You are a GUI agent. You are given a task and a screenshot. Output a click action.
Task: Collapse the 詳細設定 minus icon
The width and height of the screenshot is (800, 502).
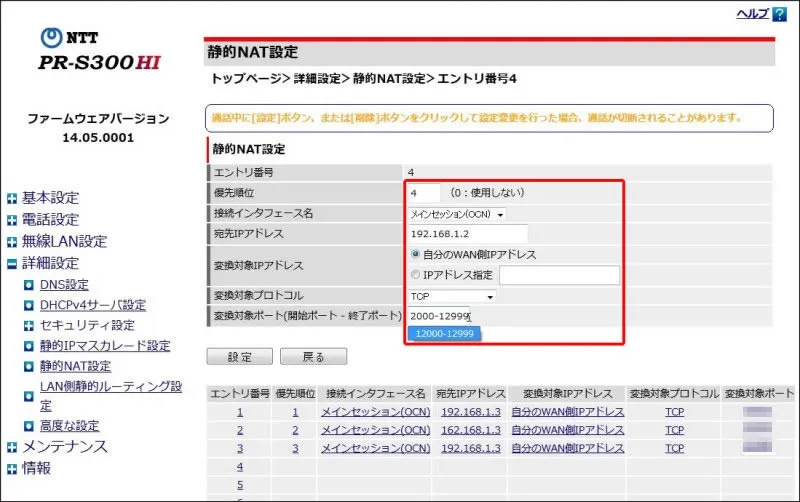pos(12,264)
